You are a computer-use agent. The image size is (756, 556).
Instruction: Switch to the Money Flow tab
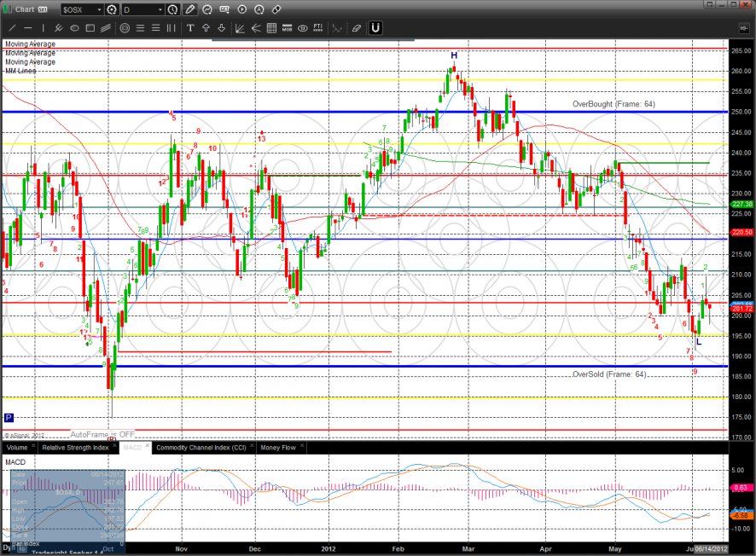click(x=277, y=447)
